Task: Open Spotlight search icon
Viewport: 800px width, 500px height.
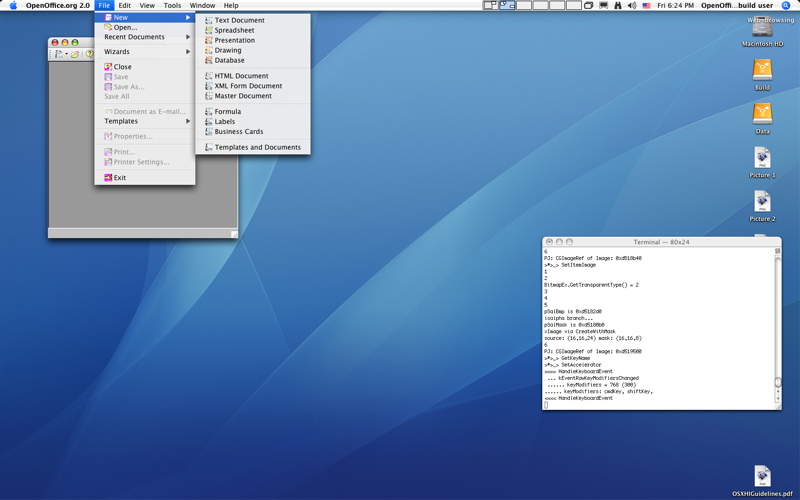Action: point(786,6)
